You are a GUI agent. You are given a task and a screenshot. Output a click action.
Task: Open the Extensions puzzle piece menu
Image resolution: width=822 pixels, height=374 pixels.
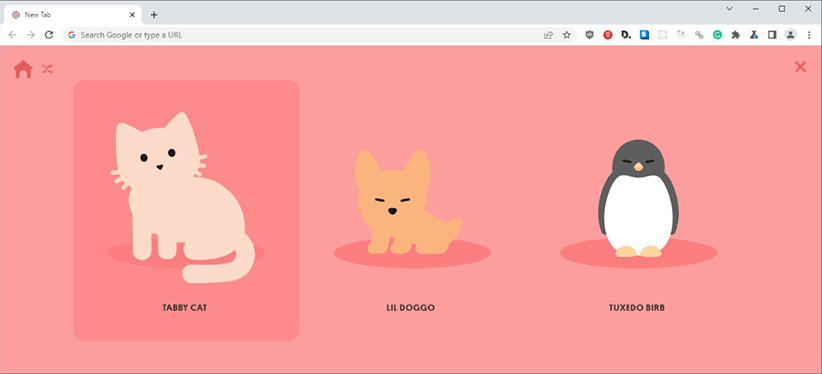pyautogui.click(x=736, y=35)
